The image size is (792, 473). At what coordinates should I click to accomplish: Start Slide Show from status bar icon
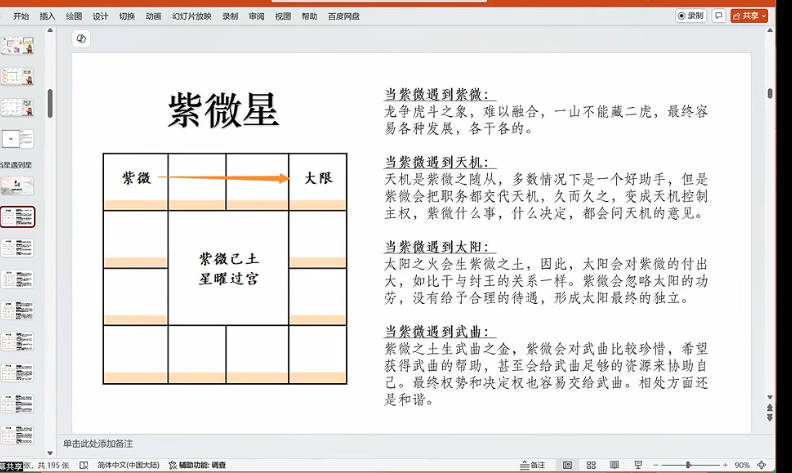point(637,465)
